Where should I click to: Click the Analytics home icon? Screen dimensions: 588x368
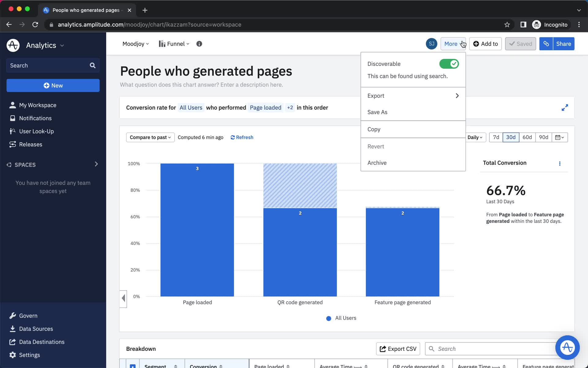coord(13,45)
